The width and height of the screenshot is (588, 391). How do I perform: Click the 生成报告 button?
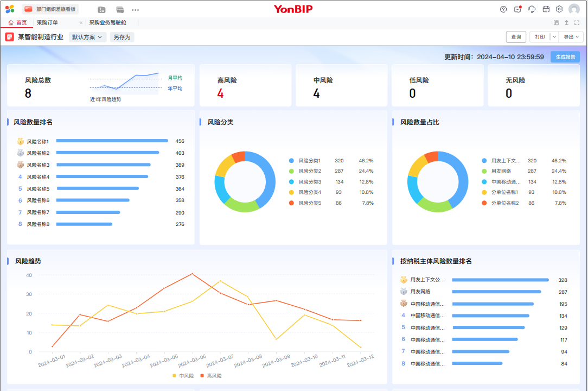point(565,57)
